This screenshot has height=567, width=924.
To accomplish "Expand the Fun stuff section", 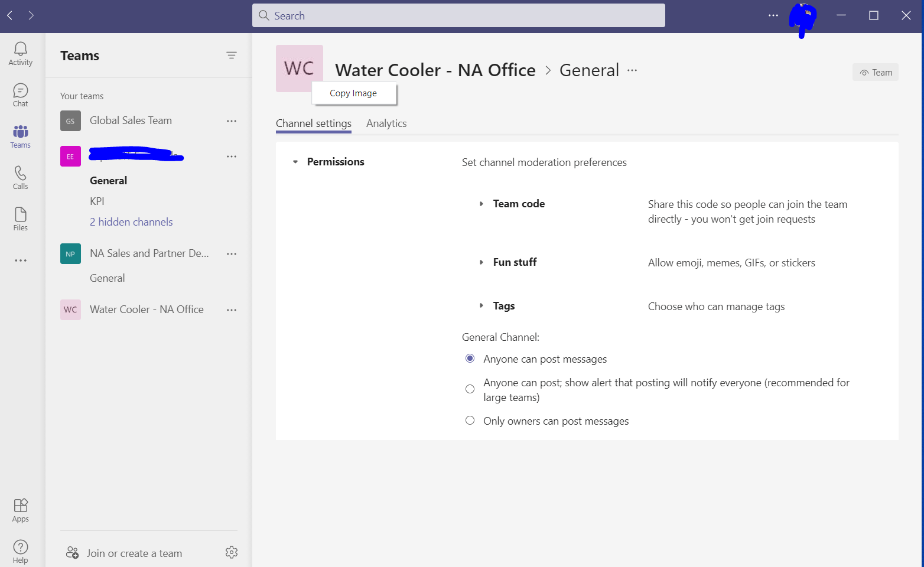I will click(x=481, y=262).
